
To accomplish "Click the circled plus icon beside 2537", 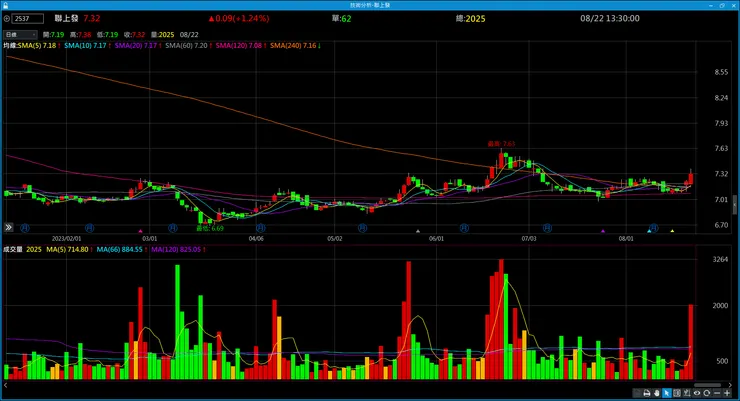I will [7, 19].
